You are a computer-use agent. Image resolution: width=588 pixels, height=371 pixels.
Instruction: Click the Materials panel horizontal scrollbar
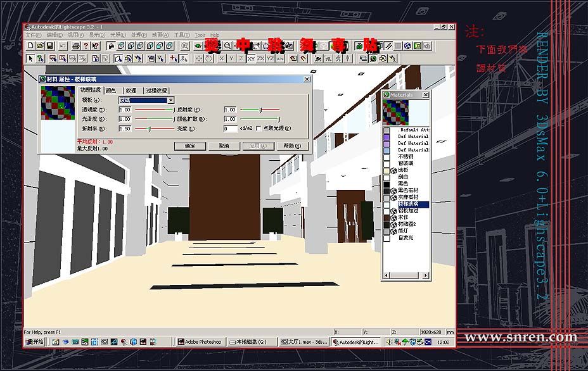pos(406,275)
